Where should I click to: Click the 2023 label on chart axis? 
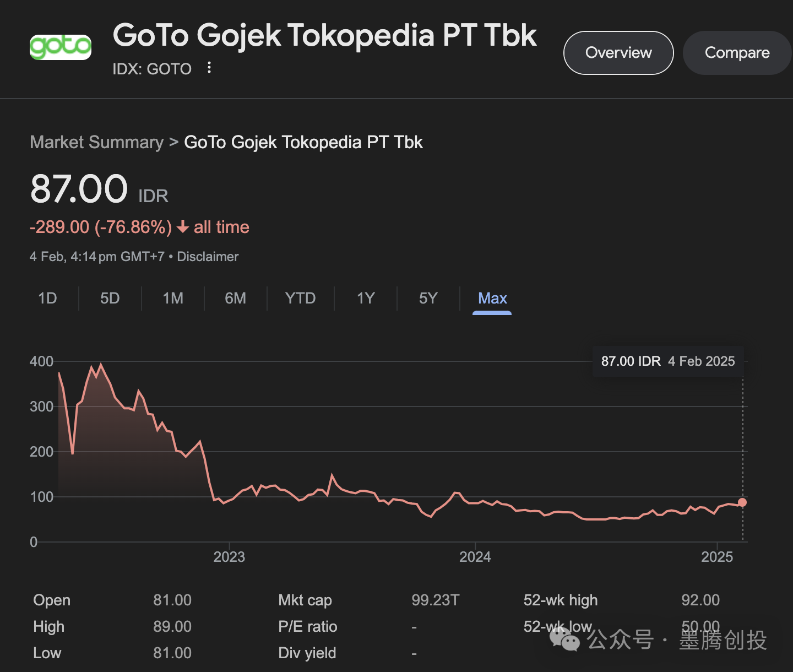coord(229,557)
